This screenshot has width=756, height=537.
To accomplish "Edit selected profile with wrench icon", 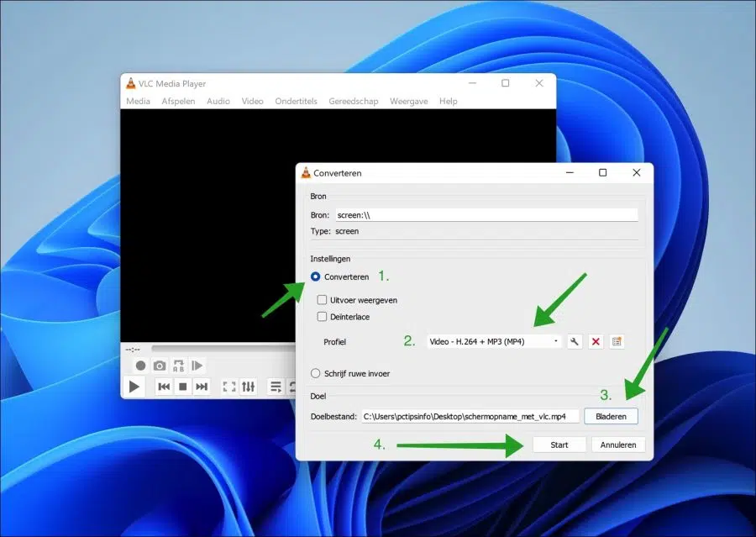I will 575,341.
